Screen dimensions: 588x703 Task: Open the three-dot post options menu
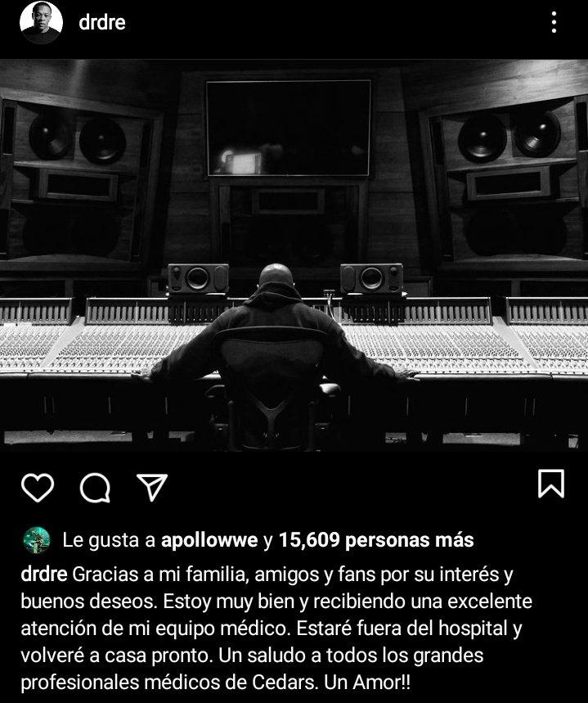pyautogui.click(x=554, y=22)
